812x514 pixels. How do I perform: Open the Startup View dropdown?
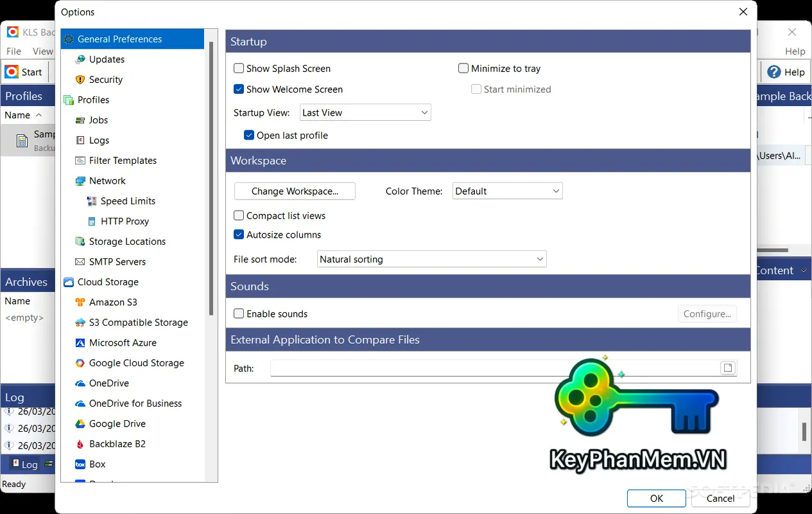(x=365, y=112)
